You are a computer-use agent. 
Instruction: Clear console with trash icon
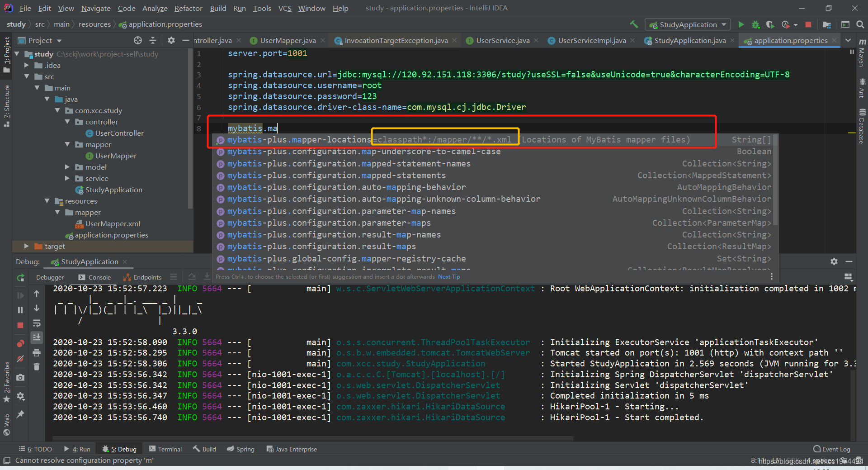(37, 366)
